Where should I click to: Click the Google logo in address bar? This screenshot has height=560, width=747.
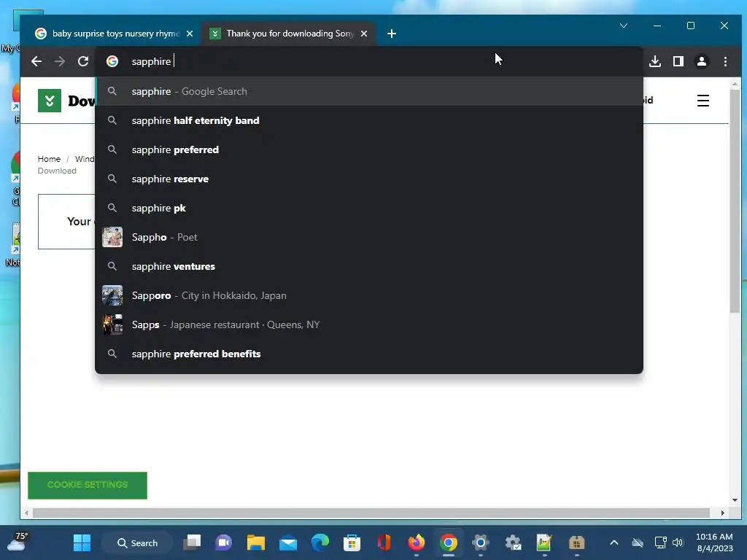(x=112, y=61)
